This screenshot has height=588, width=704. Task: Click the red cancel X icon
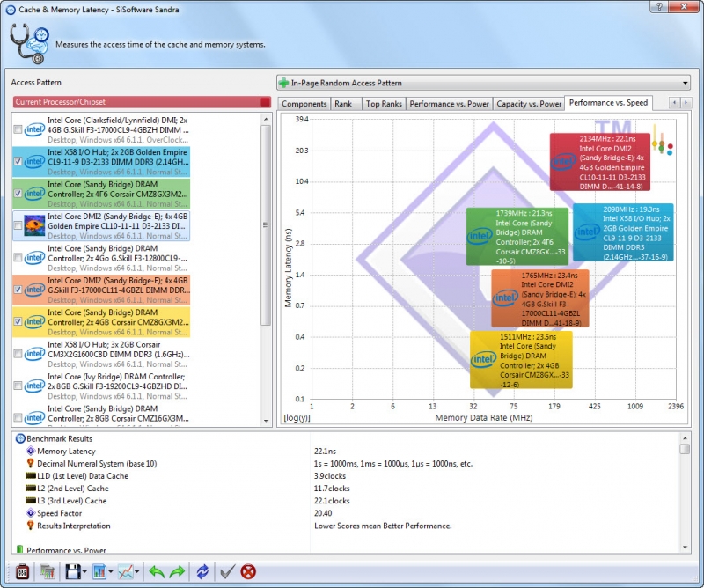[x=248, y=571]
